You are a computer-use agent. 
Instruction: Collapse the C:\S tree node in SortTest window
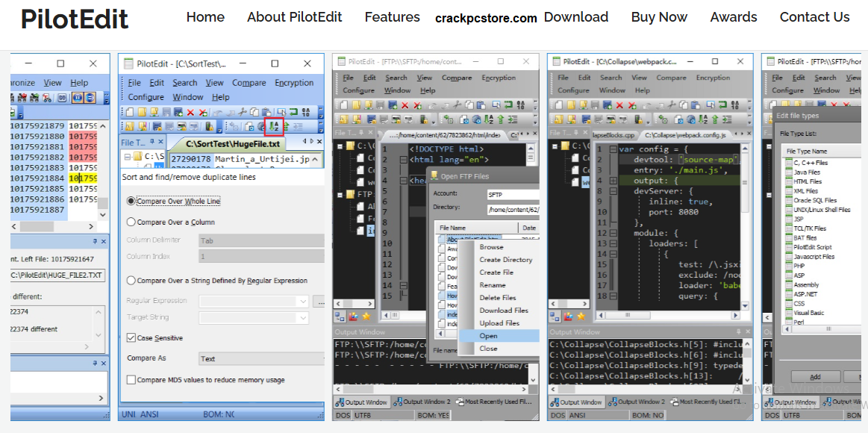tap(128, 157)
